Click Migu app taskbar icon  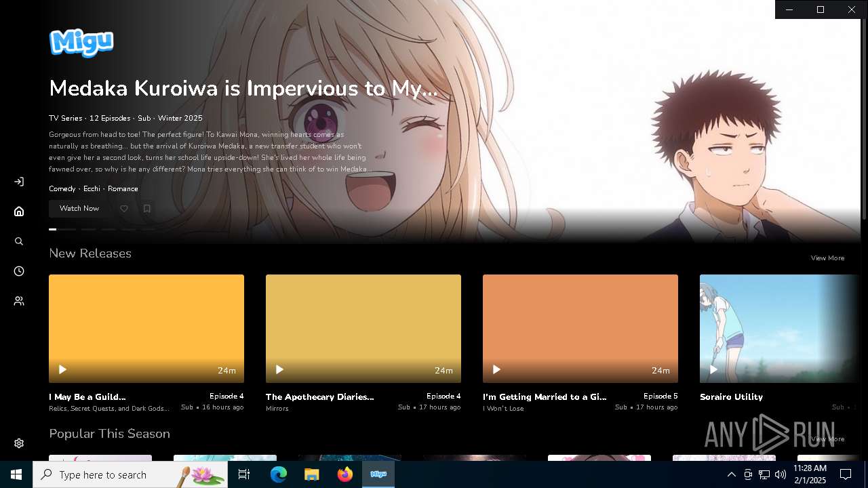tap(378, 474)
